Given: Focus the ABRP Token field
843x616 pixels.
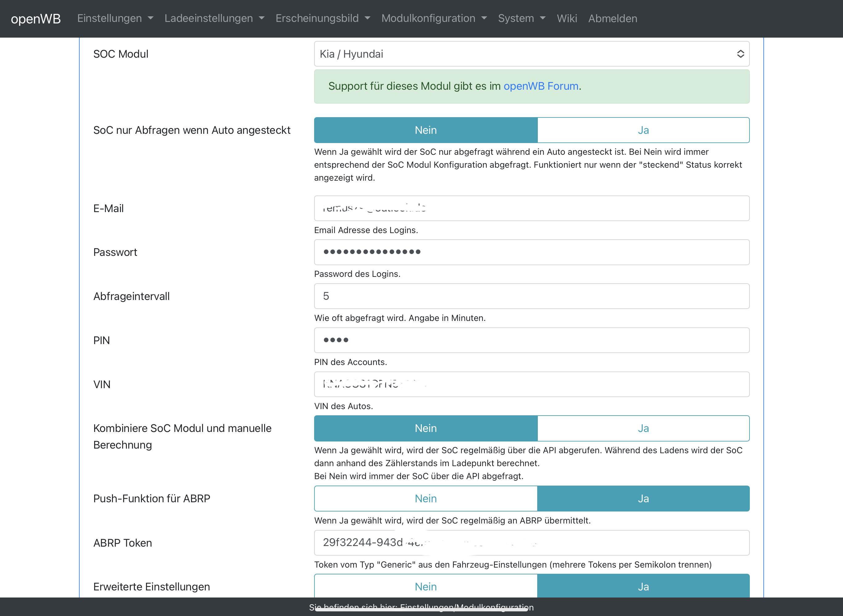Looking at the screenshot, I should [x=531, y=543].
